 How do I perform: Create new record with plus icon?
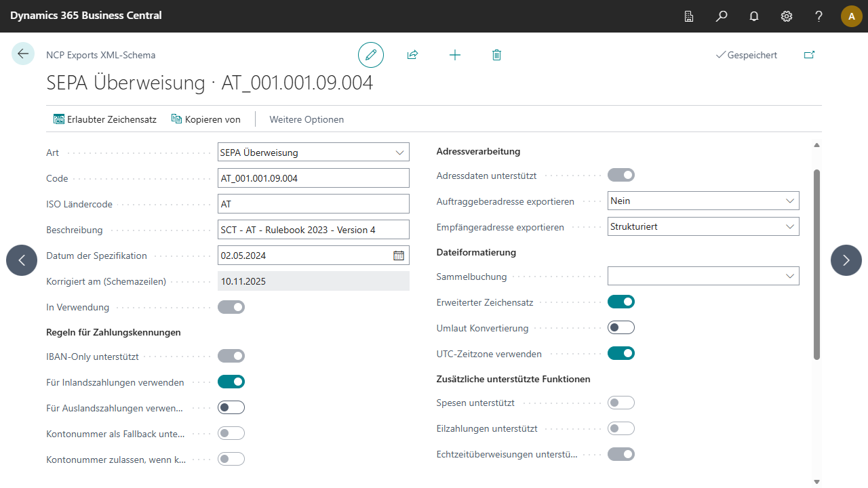click(x=455, y=55)
